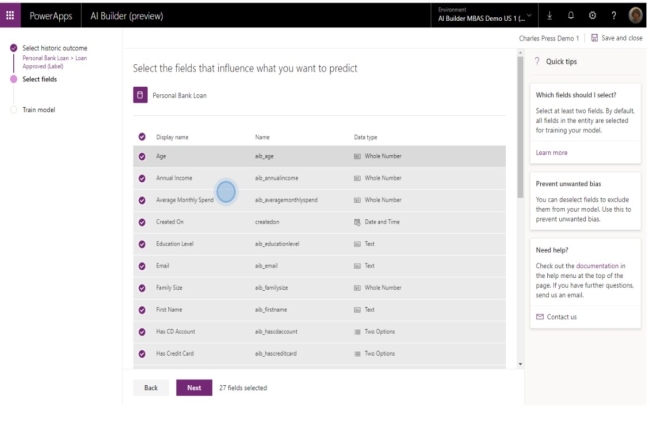The height and width of the screenshot is (433, 650).
Task: Click the help question mark in header
Action: (x=614, y=16)
